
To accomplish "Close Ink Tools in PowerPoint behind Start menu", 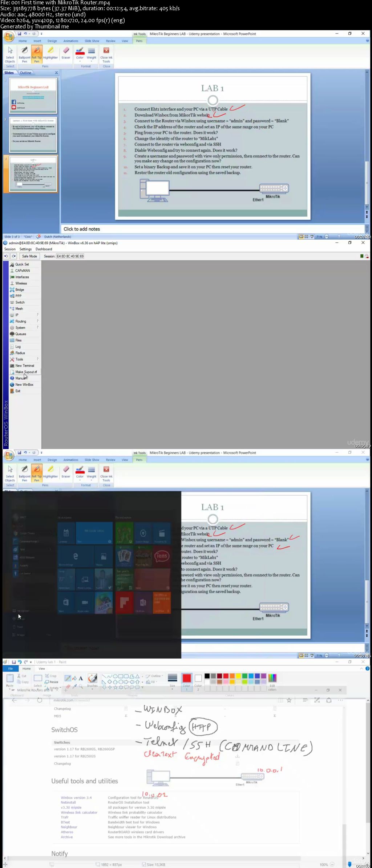I will [x=106, y=473].
